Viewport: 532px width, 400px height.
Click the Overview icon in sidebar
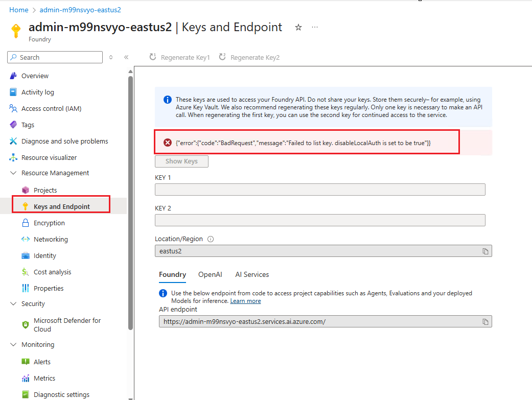click(13, 76)
